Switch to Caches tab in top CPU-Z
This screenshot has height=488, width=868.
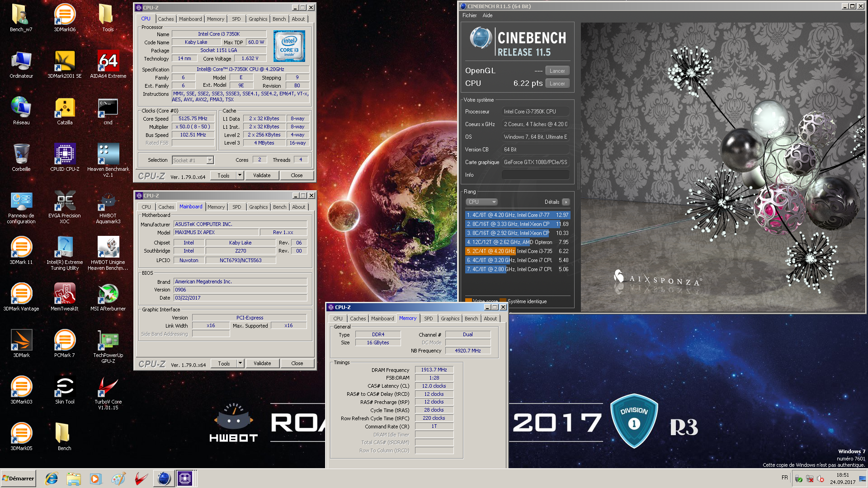[x=165, y=19]
